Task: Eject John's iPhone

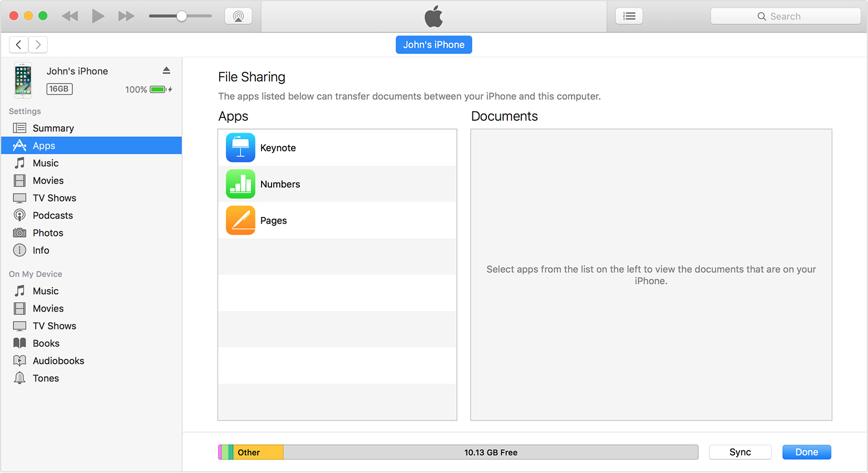Action: click(166, 71)
